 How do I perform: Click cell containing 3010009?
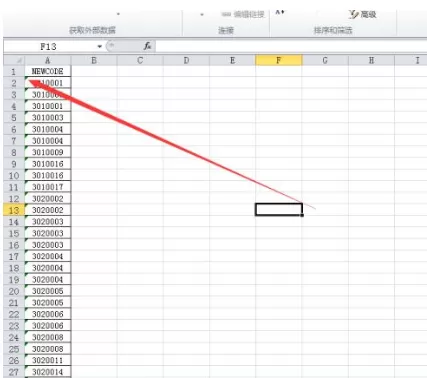(x=48, y=152)
